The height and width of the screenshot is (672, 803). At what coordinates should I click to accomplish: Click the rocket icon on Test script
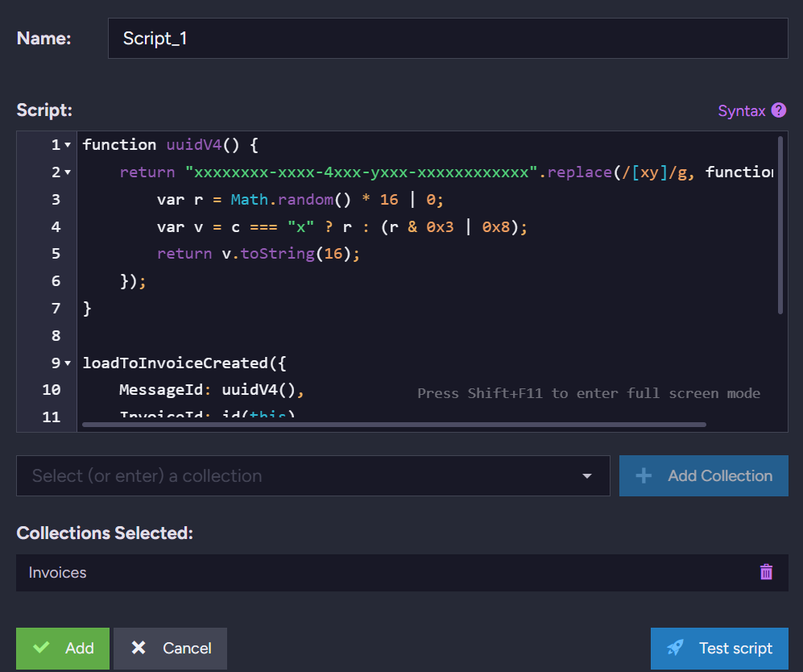point(675,648)
